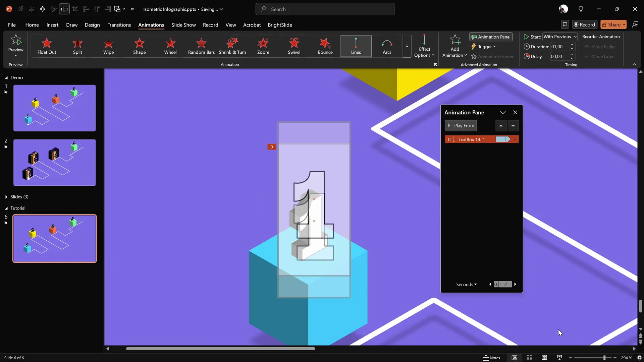The image size is (644, 362).
Task: Switch to Normal view in status bar
Action: (x=515, y=358)
